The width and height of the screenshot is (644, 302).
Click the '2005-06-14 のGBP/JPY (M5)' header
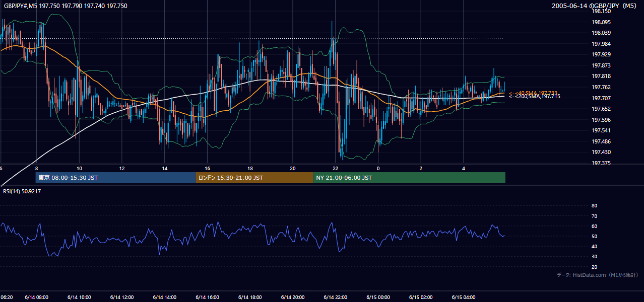(x=595, y=6)
